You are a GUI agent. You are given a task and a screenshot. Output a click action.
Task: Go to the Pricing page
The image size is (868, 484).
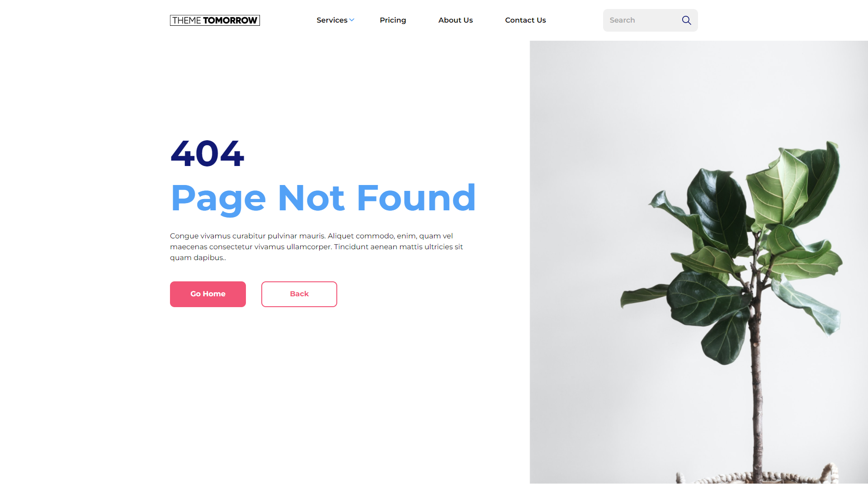tap(393, 20)
